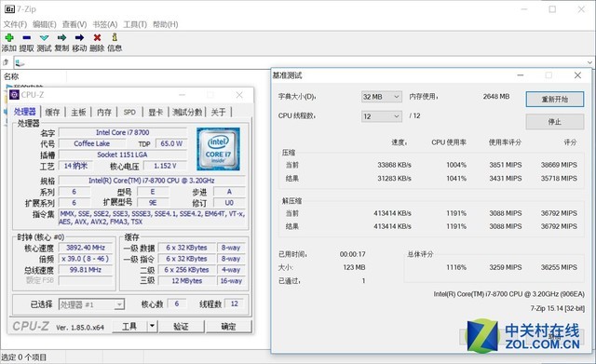Expand the 7-Zip address bar dropdown arrow
The width and height of the screenshot is (596, 364).
coord(589,62)
